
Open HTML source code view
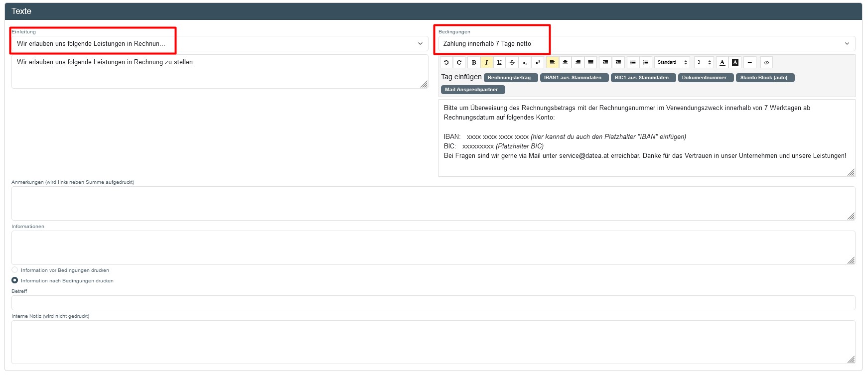(766, 62)
